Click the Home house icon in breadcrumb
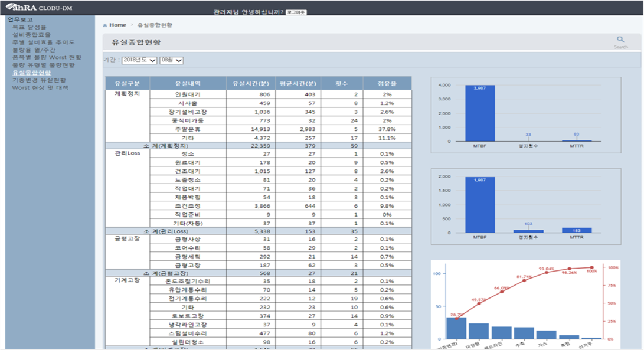This screenshot has width=644, height=350. [x=105, y=25]
